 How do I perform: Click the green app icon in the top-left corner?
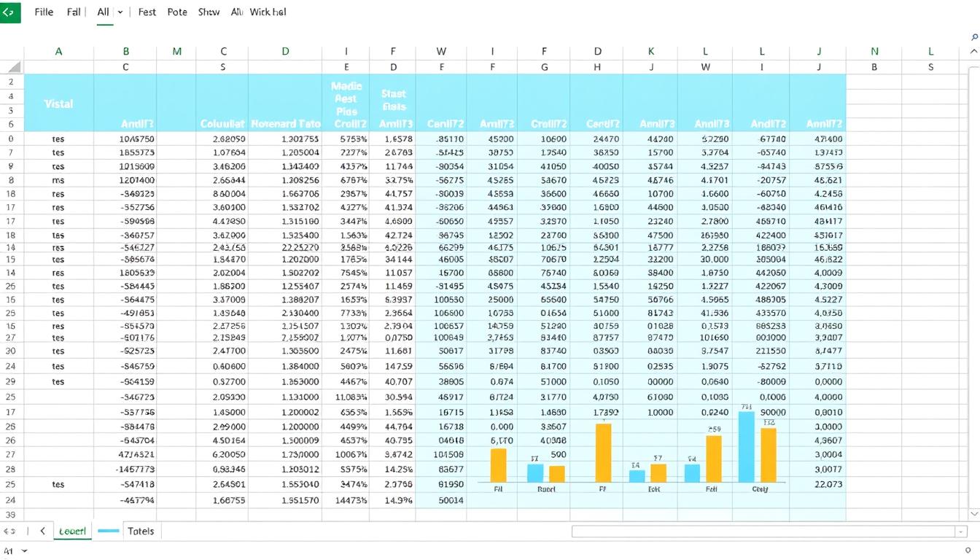[9, 12]
